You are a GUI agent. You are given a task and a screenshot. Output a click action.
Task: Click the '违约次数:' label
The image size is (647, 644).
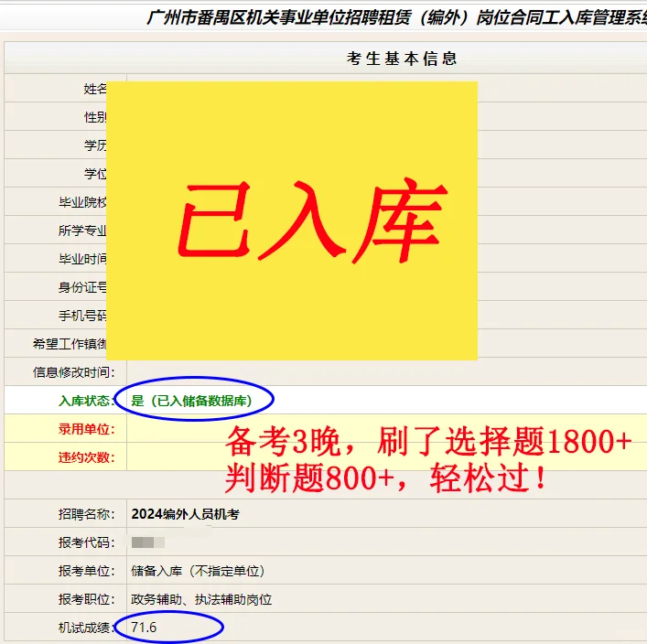click(87, 457)
